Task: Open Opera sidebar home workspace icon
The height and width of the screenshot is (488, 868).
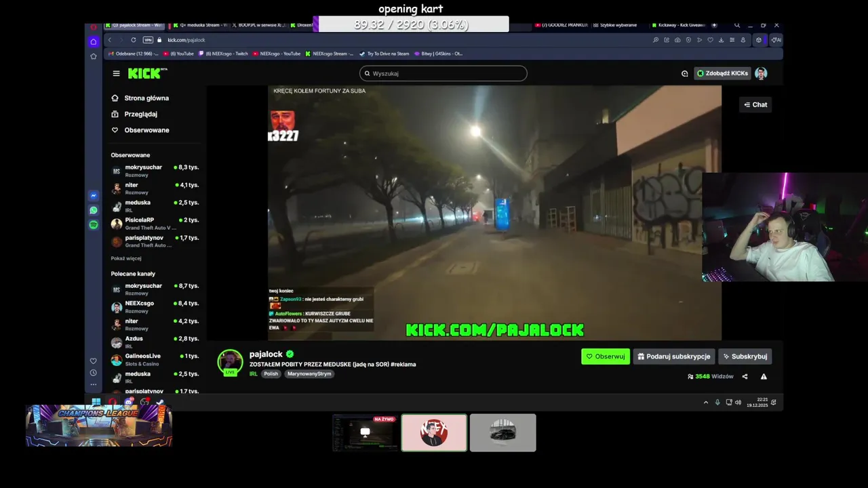Action: [x=94, y=42]
